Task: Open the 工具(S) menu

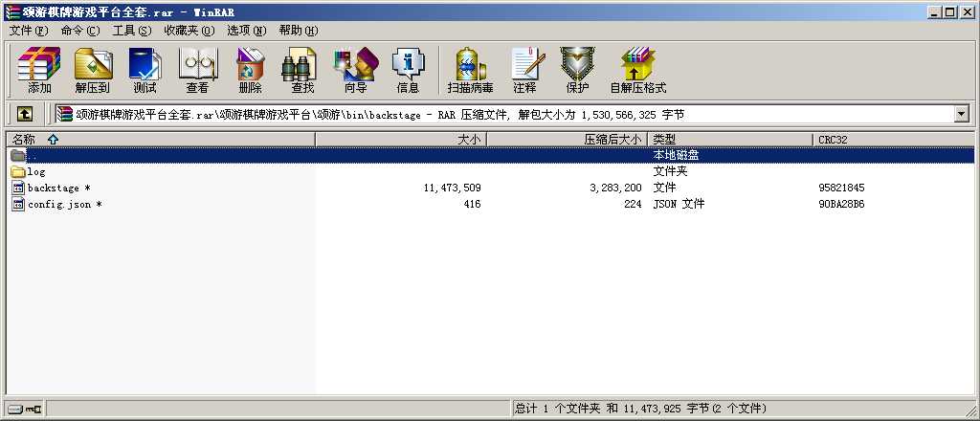Action: point(132,31)
